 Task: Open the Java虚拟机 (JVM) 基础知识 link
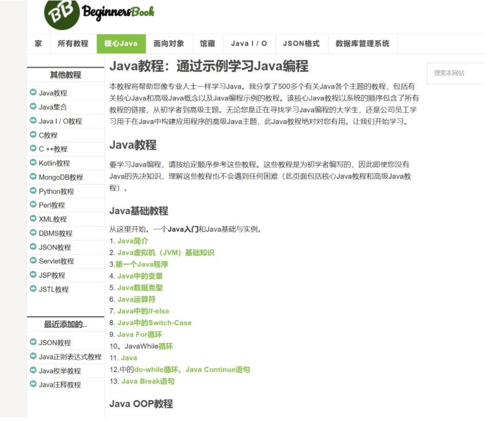(166, 253)
